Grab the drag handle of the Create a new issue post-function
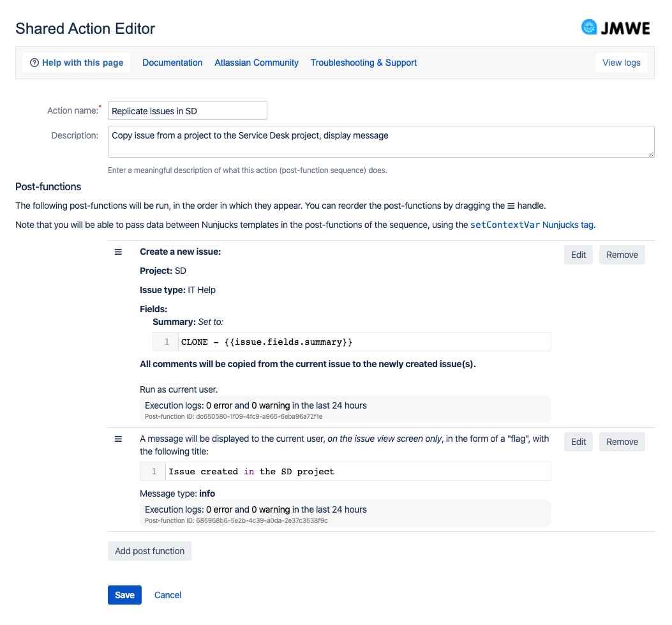Screen dimensions: 672x625 click(118, 252)
